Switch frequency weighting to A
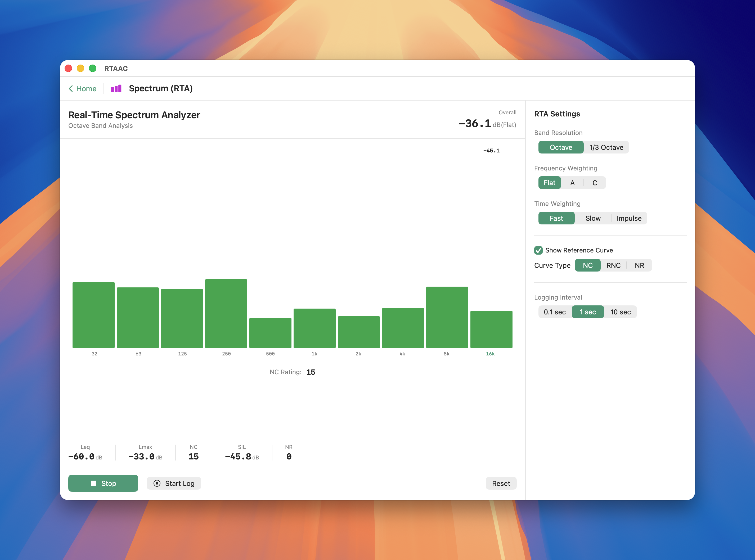The image size is (755, 560). click(572, 183)
